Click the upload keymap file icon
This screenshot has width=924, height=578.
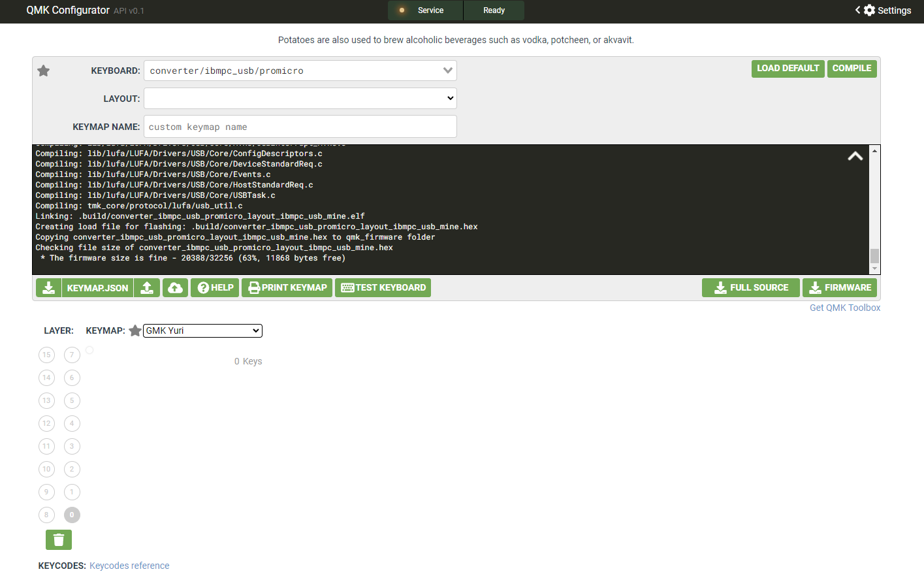click(x=147, y=288)
